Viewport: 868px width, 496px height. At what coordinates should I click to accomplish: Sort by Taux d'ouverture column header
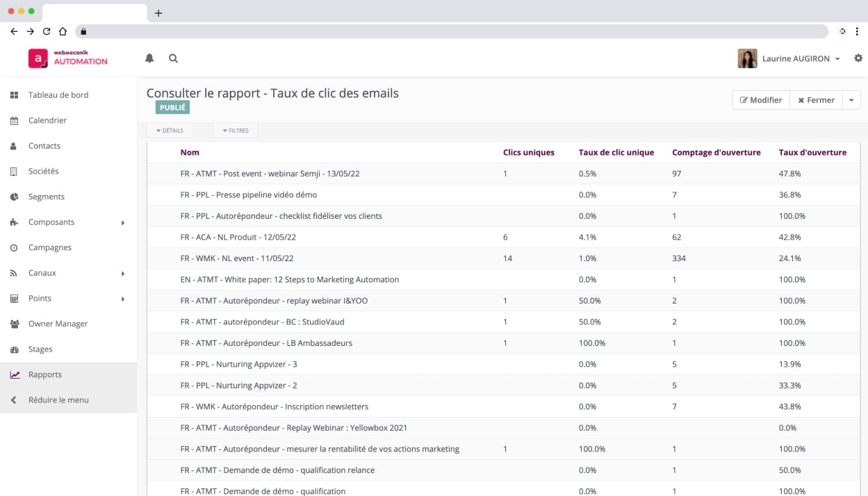(x=812, y=153)
